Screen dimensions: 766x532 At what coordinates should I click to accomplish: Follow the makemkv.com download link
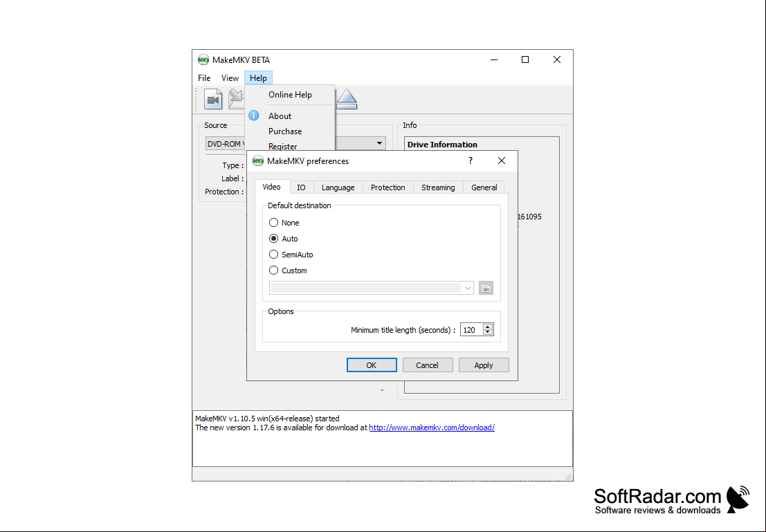pyautogui.click(x=432, y=428)
